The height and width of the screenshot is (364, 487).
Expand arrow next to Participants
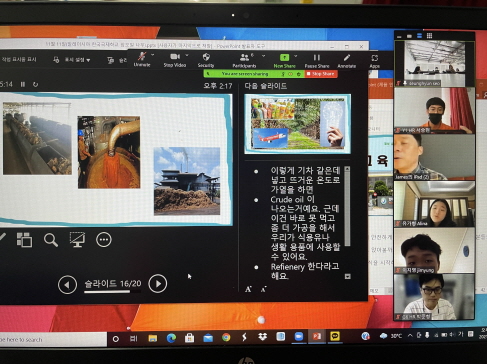coord(263,56)
